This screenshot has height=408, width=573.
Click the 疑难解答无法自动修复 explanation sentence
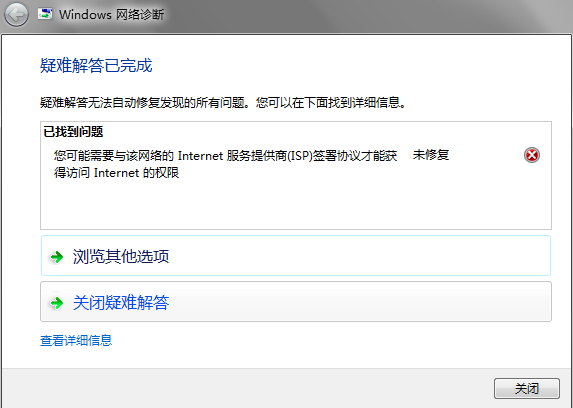point(223,102)
